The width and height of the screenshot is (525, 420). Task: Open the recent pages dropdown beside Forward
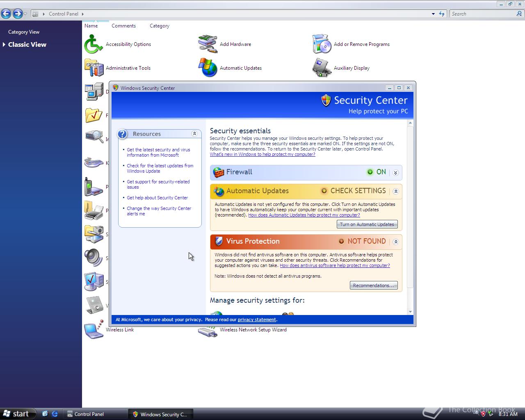pyautogui.click(x=25, y=14)
